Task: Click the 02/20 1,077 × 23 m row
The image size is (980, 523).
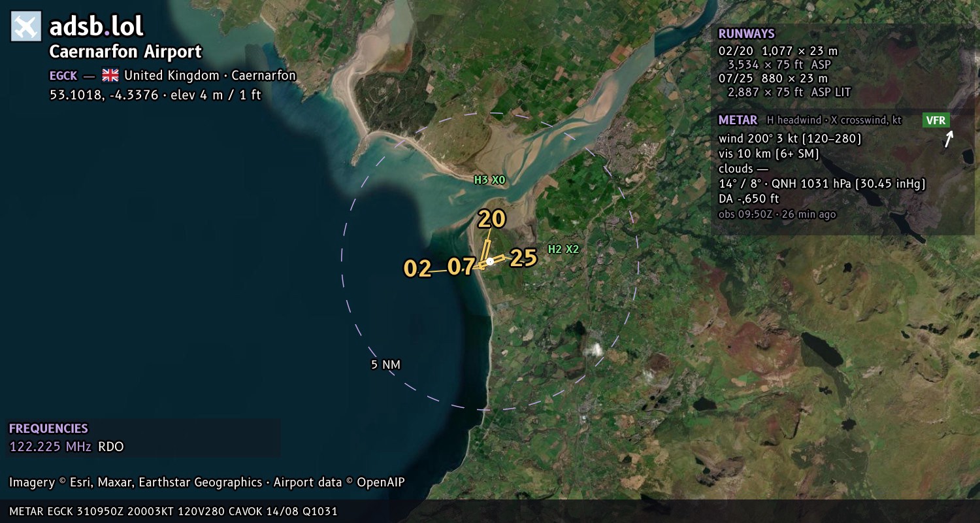Action: click(777, 51)
